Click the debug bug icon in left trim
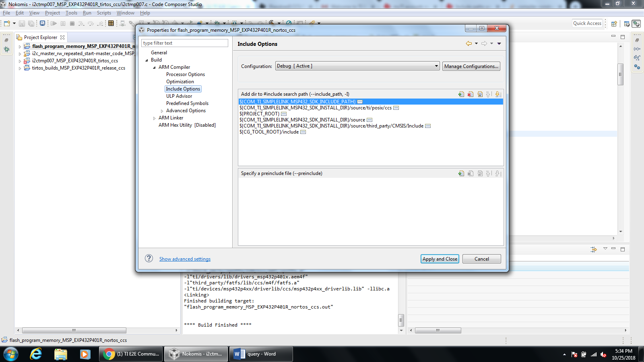Viewport: 644px width, 362px height. pos(7,49)
